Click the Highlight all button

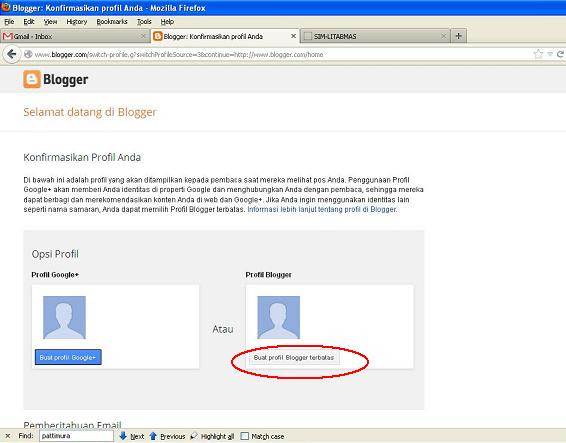213,436
